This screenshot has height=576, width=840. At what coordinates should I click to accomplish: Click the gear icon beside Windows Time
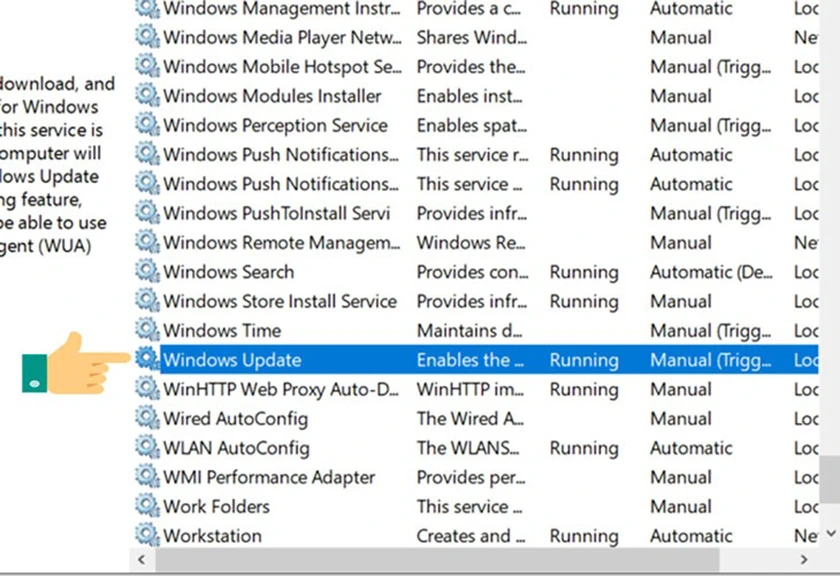pyautogui.click(x=147, y=330)
